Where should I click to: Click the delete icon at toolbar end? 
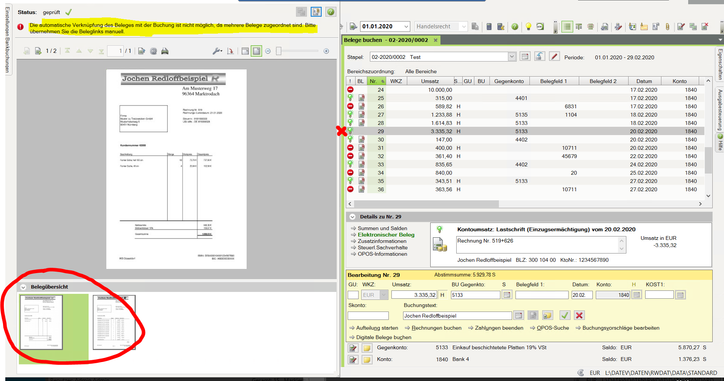[x=705, y=27]
